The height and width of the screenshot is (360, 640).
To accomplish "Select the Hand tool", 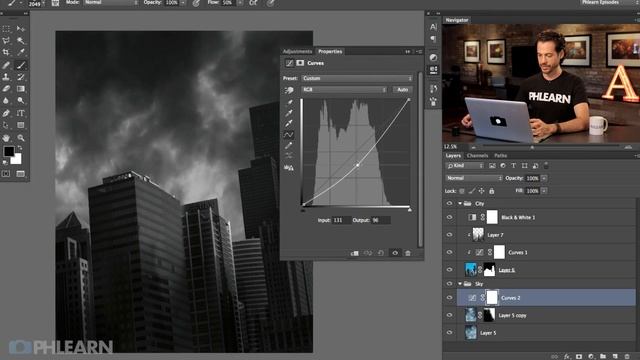I will (6, 138).
